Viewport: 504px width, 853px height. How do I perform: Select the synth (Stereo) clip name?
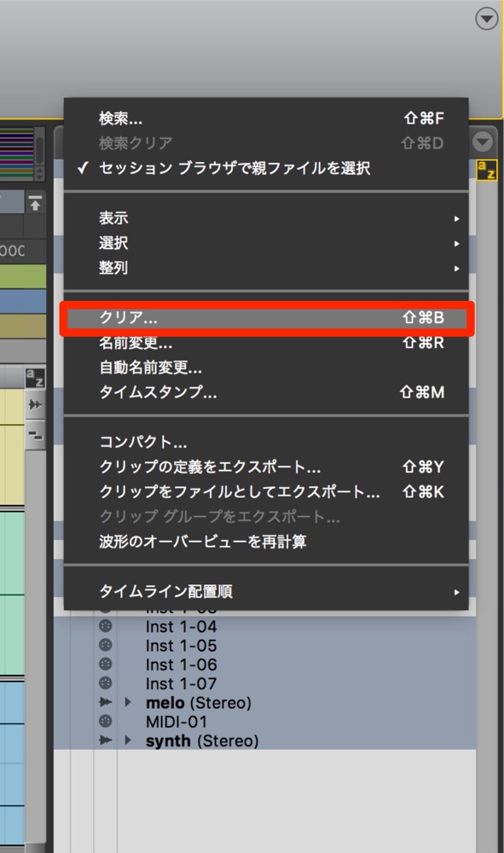pyautogui.click(x=202, y=741)
